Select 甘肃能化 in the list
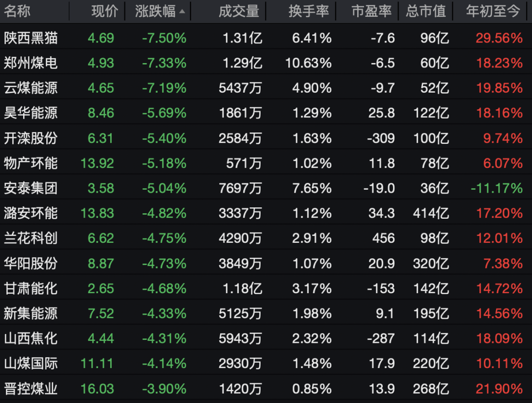 coord(31,288)
